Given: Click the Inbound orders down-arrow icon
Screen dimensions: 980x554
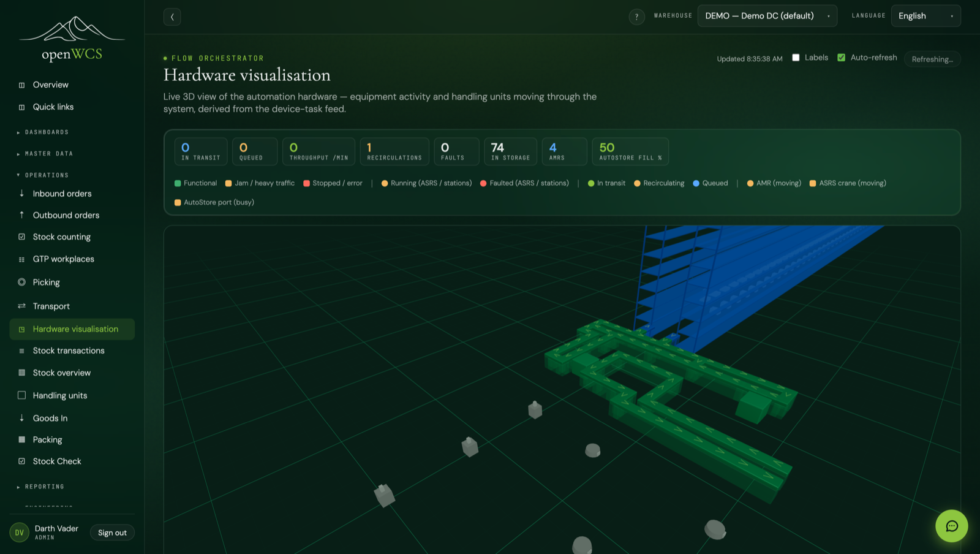Looking at the screenshot, I should (x=21, y=194).
